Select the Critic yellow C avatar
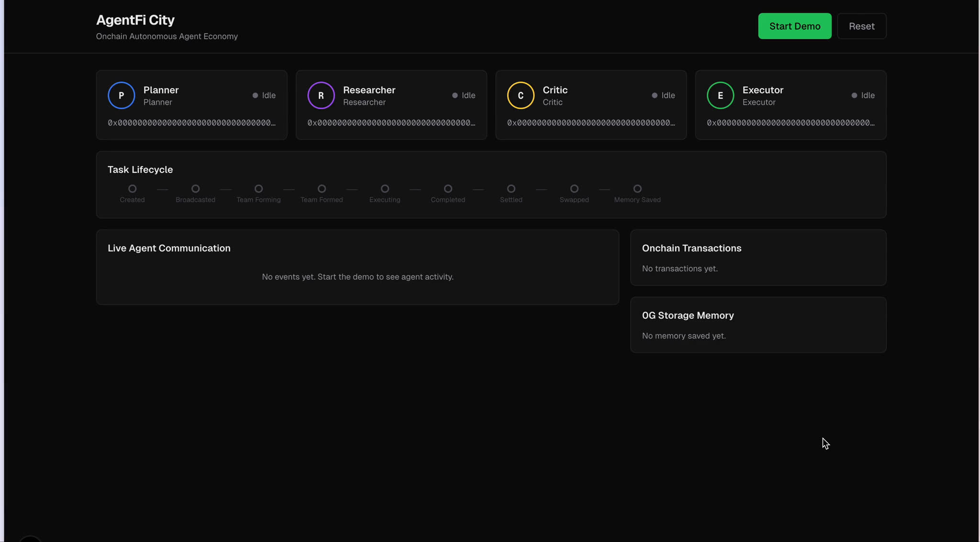980x542 pixels. [x=521, y=95]
